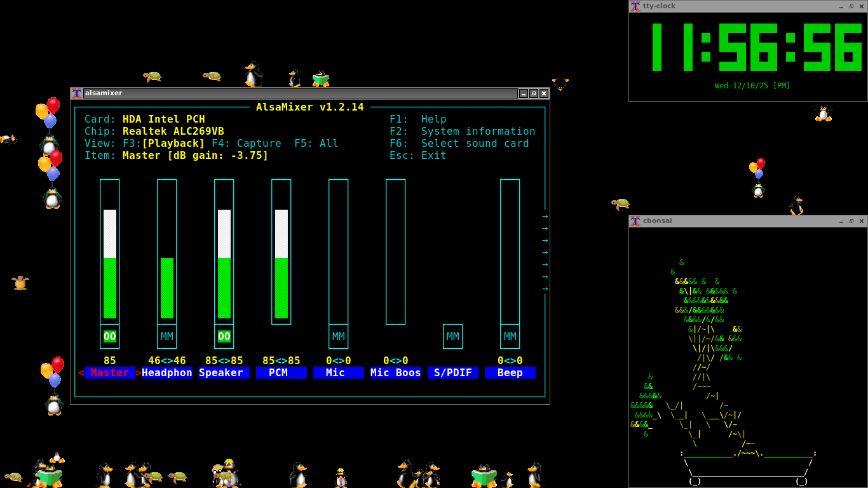
Task: Click the Beep volume bar
Action: (x=510, y=252)
